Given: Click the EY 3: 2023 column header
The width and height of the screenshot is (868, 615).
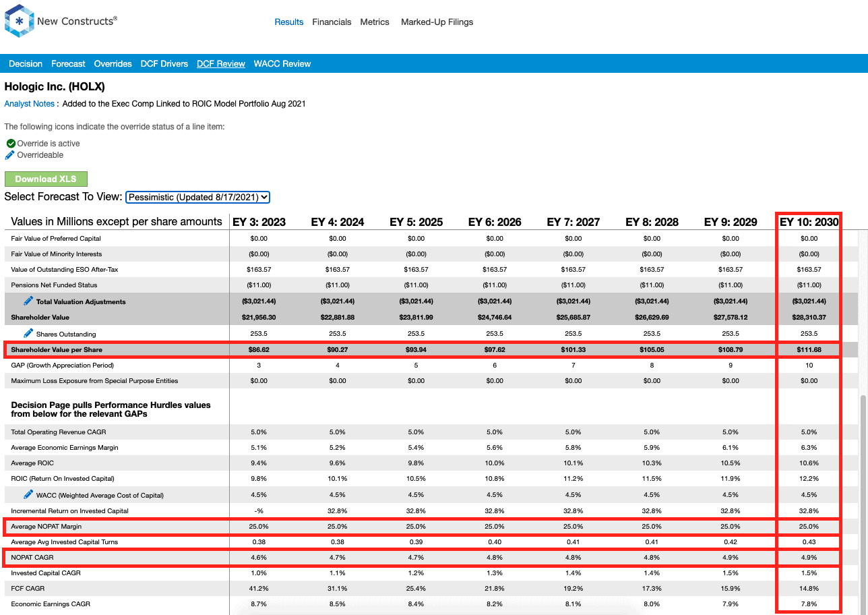Looking at the screenshot, I should point(259,222).
